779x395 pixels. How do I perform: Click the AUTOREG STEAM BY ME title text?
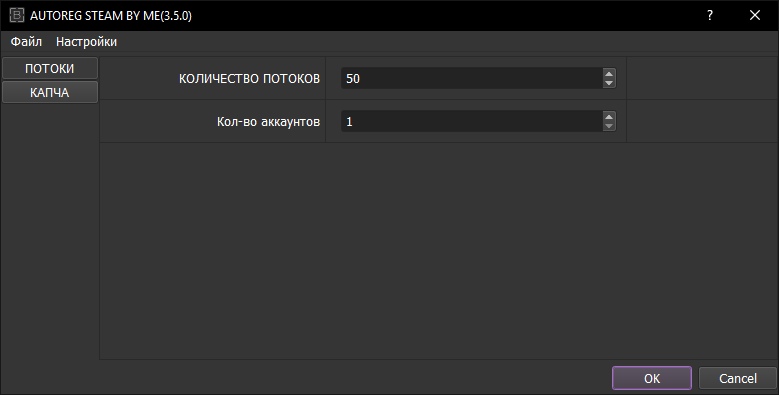[x=111, y=15]
